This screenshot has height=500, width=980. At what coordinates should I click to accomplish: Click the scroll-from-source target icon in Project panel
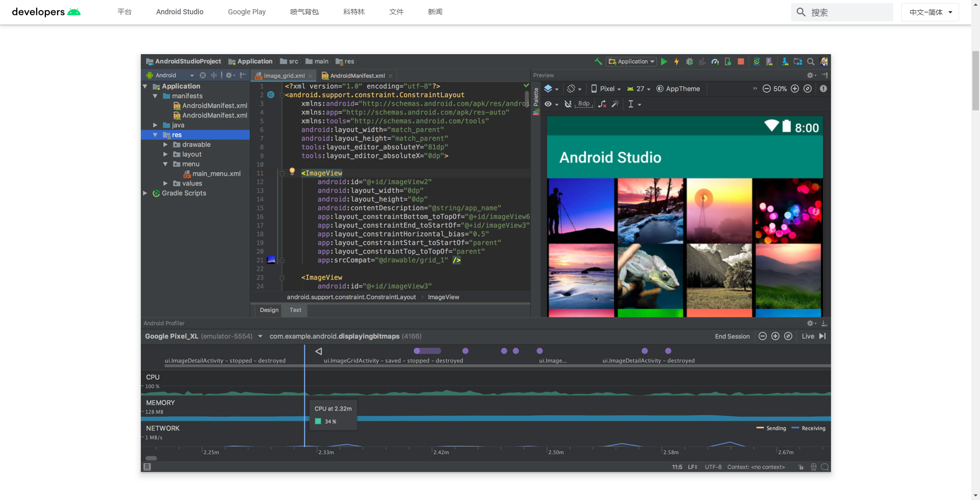203,75
